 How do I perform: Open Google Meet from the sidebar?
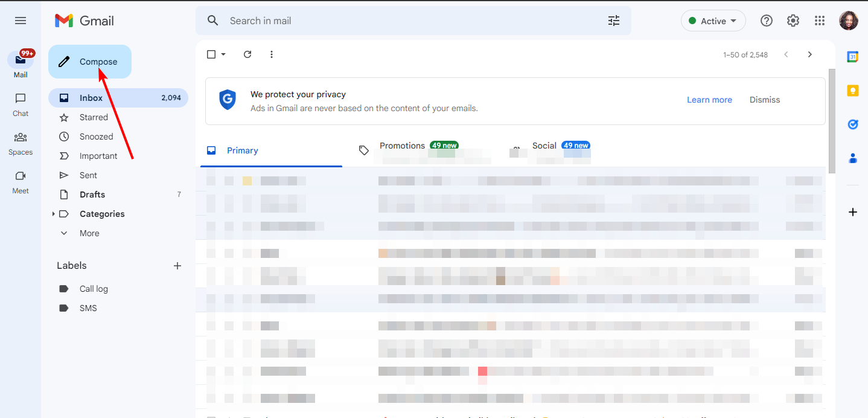tap(20, 181)
